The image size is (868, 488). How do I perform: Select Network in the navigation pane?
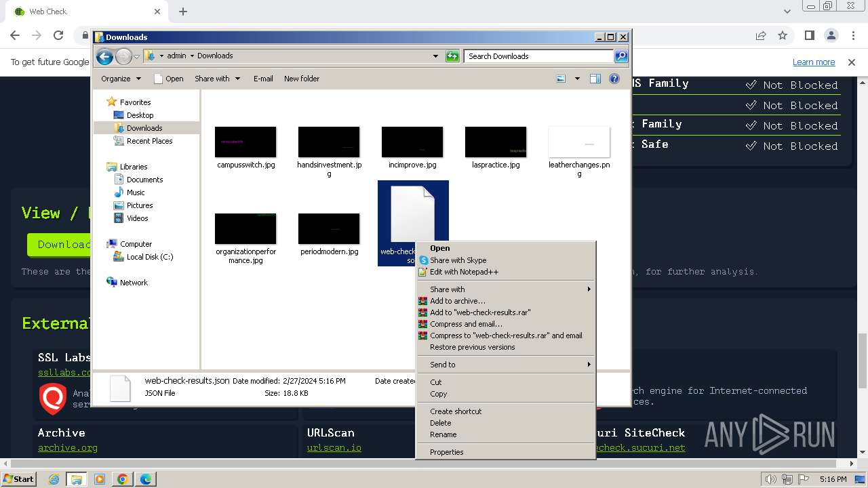coord(134,283)
